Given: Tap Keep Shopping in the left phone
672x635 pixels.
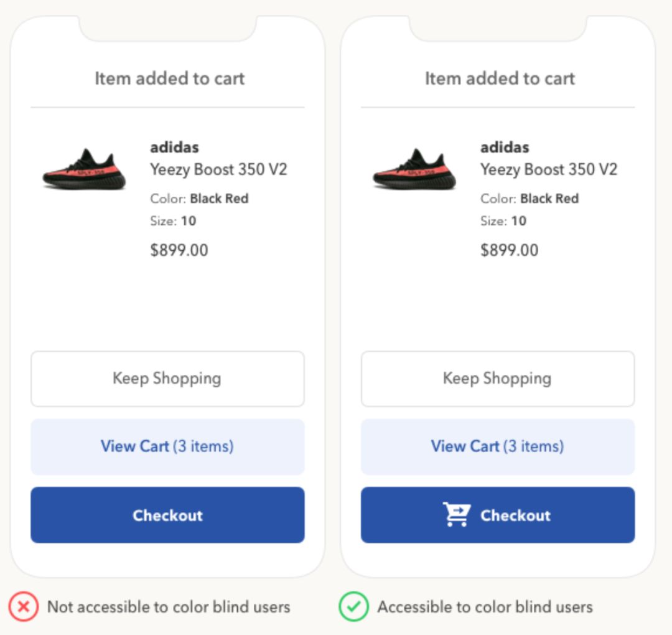Looking at the screenshot, I should click(x=167, y=379).
